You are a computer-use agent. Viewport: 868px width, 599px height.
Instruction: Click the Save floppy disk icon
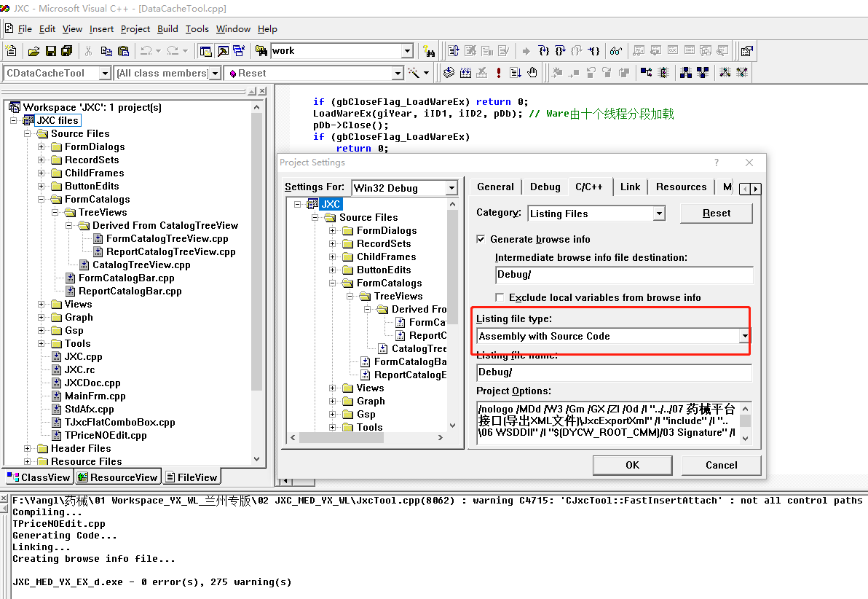pos(50,51)
